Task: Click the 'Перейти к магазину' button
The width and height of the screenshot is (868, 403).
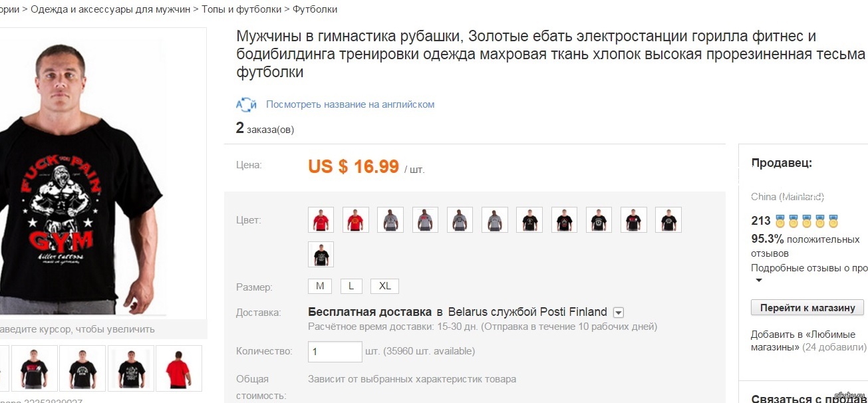Action: tap(807, 308)
